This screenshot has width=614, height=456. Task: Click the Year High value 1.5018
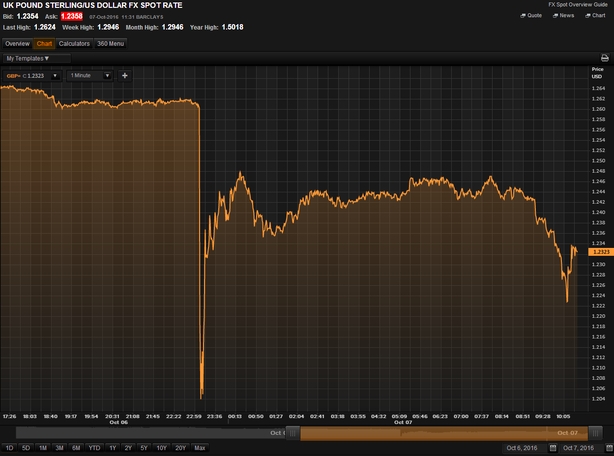click(232, 27)
